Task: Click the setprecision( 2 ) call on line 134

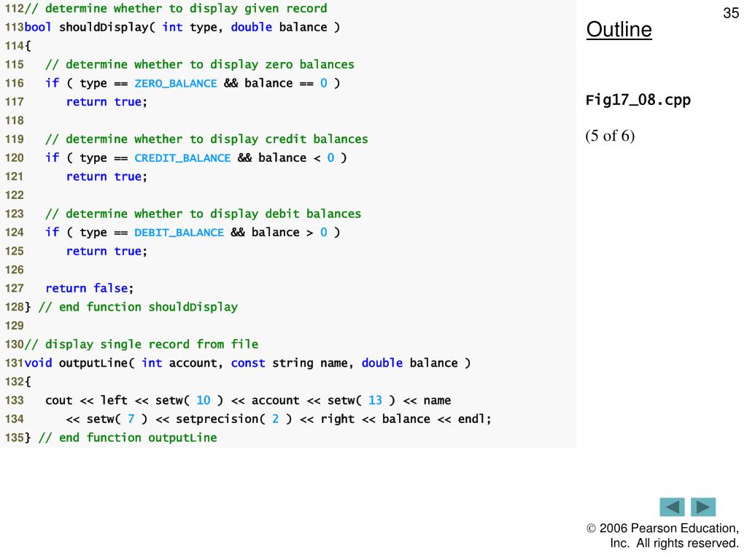Action: click(234, 419)
